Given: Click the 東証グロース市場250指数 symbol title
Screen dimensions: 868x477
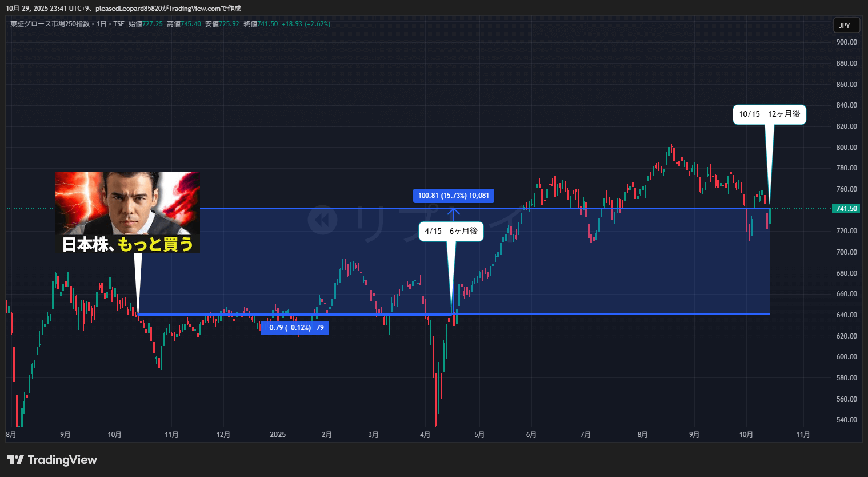Looking at the screenshot, I should (x=50, y=24).
